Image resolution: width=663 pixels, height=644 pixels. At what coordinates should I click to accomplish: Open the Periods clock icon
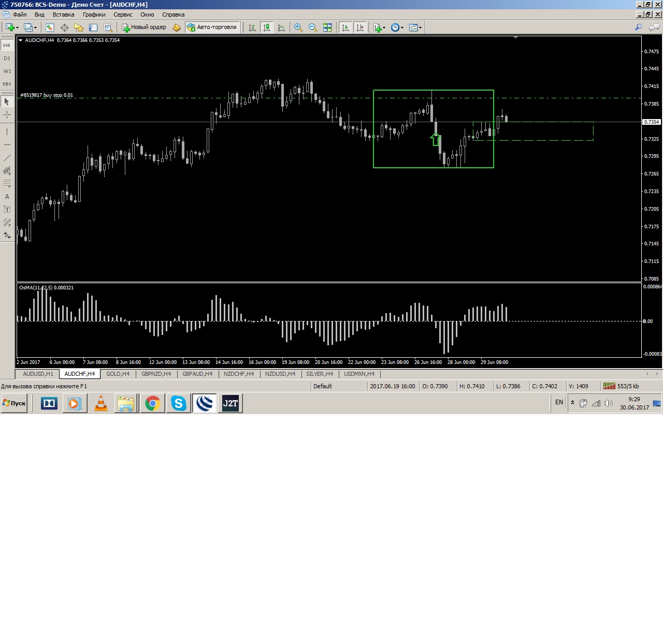[x=395, y=27]
